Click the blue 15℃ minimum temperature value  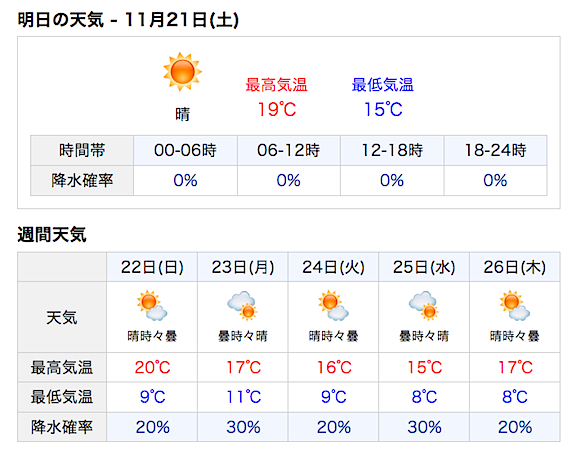(x=383, y=109)
